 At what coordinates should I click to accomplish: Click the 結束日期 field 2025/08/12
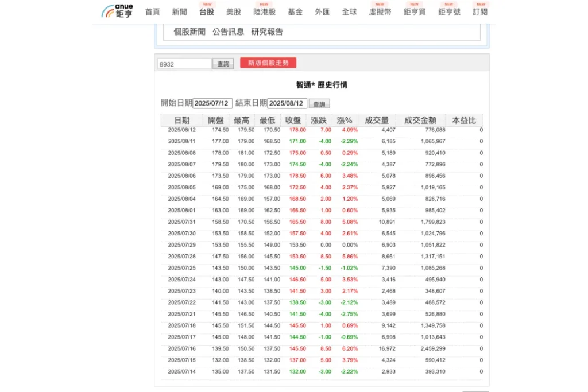[x=287, y=103]
